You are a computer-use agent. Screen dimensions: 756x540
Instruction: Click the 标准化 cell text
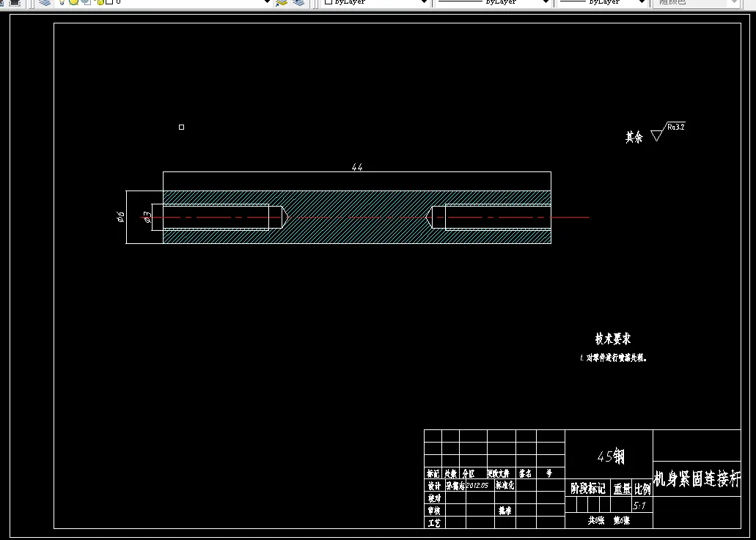point(504,486)
